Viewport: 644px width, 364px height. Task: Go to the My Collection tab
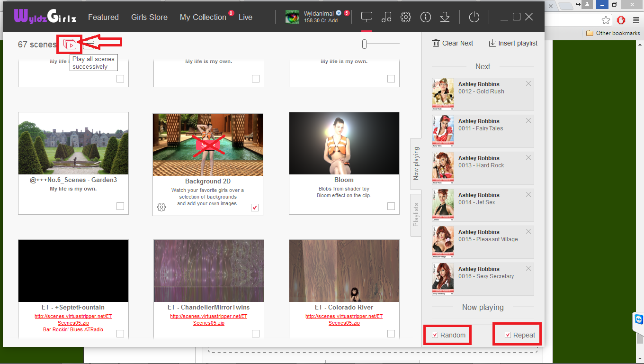click(203, 18)
